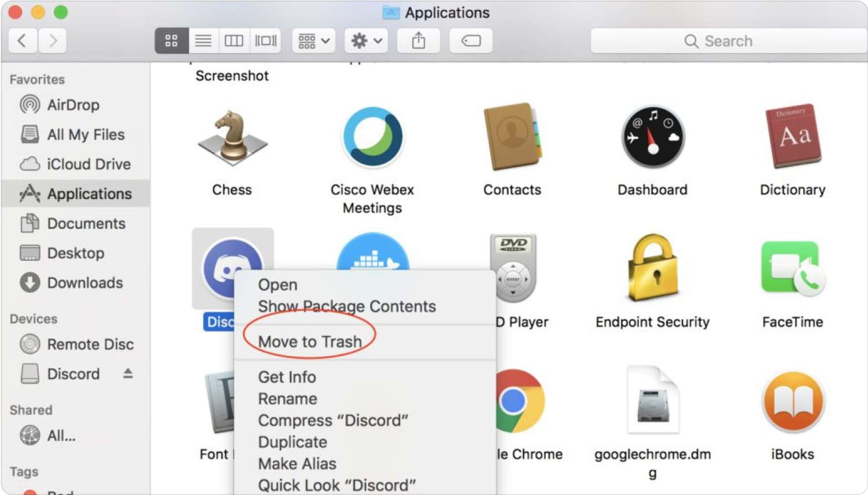Screen dimensions: 868x495
Task: Select the Docker app icon
Action: coord(373,252)
